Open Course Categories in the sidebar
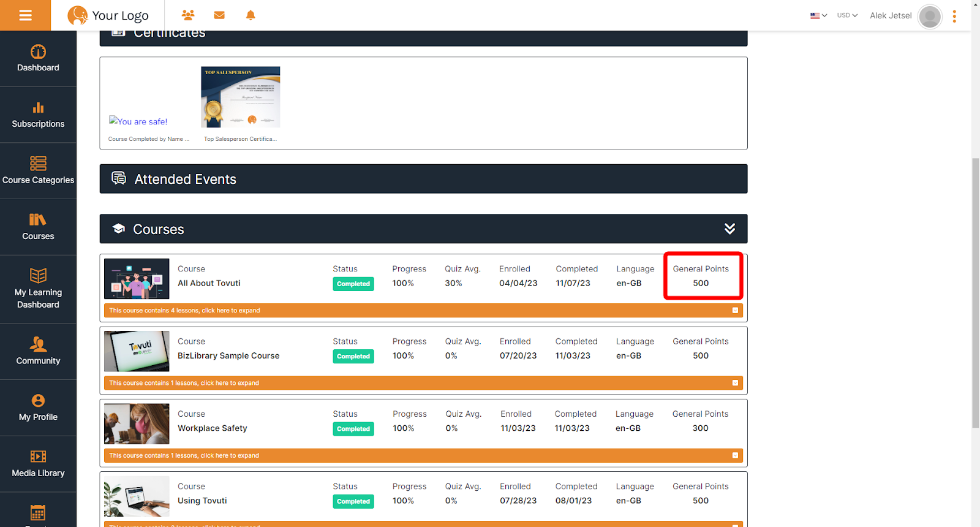Image resolution: width=980 pixels, height=527 pixels. (38, 171)
